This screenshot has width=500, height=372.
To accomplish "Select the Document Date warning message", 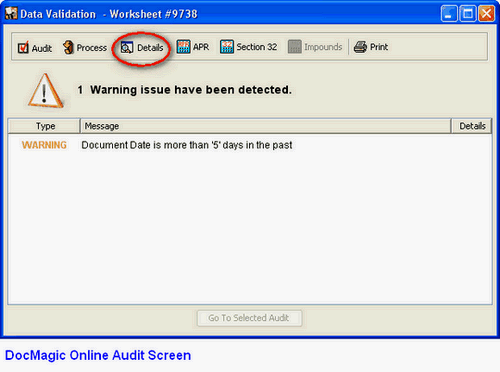I will point(187,145).
